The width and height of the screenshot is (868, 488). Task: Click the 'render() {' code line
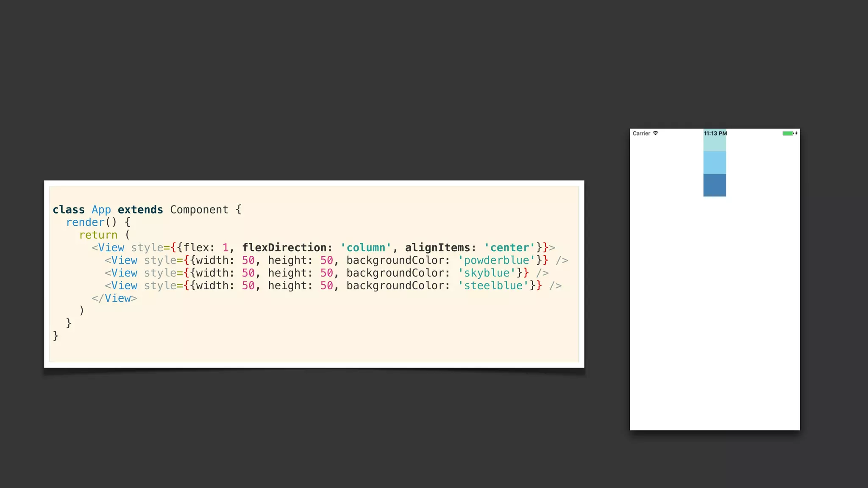coord(98,222)
